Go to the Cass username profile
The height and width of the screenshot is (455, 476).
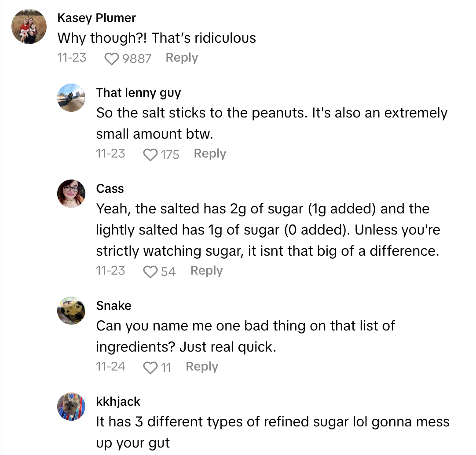pos(110,189)
